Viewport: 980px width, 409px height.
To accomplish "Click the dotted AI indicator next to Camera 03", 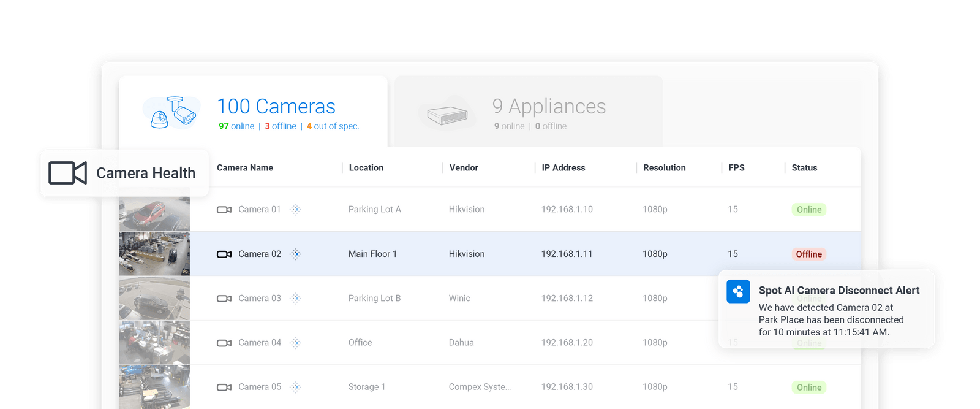I will (x=296, y=299).
